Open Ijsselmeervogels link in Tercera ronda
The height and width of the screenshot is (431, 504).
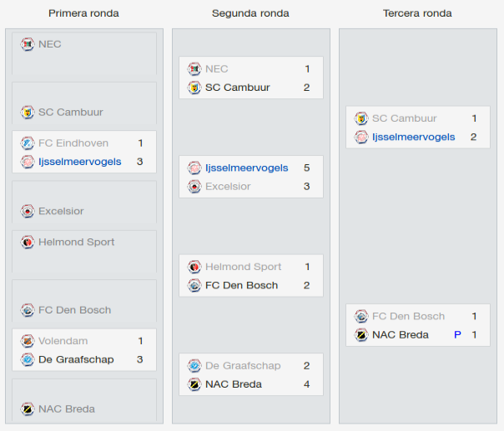413,137
